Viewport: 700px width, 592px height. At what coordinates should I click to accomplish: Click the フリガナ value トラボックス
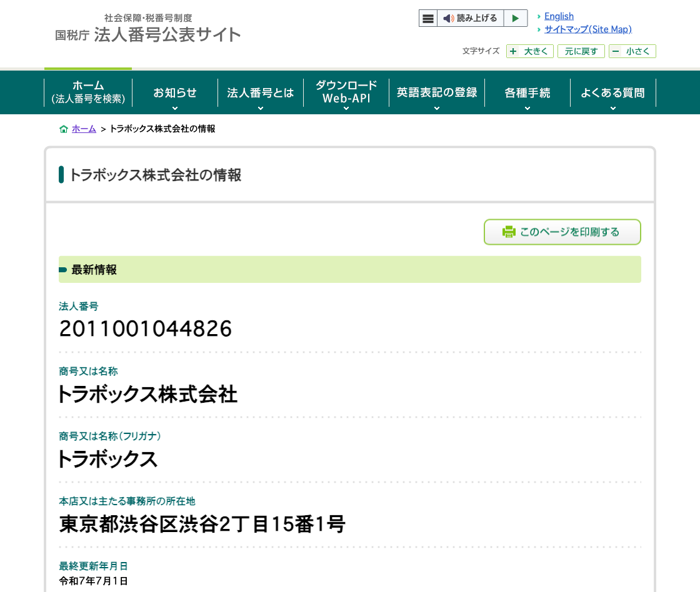point(108,459)
